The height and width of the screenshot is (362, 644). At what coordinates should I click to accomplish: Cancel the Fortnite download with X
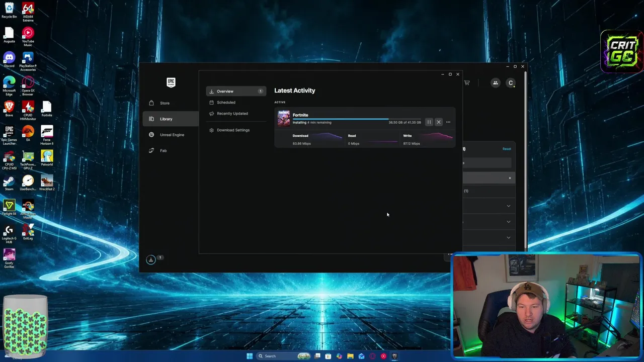point(439,122)
